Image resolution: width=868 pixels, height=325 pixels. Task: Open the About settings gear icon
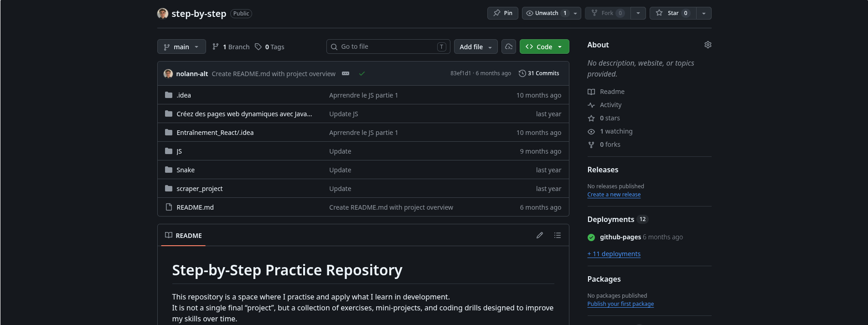click(708, 45)
